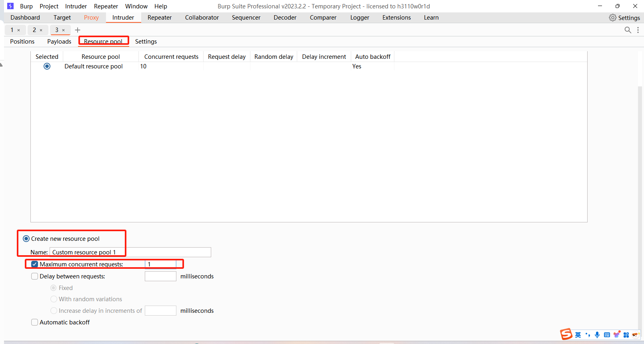Screen dimensions: 644x344
Task: Switch to the Target tab
Action: click(62, 18)
